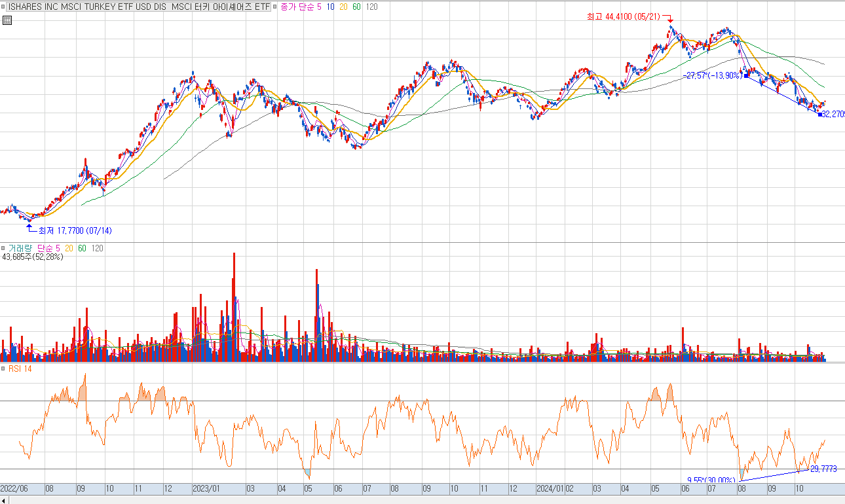The width and height of the screenshot is (845, 504).
Task: Click the 종가 단순 moving average label
Action: click(x=297, y=7)
